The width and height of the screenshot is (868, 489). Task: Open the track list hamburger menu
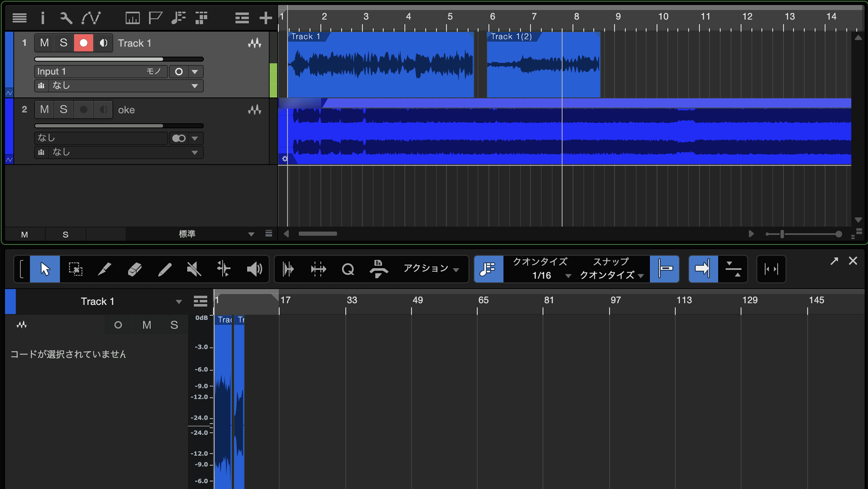[x=19, y=18]
